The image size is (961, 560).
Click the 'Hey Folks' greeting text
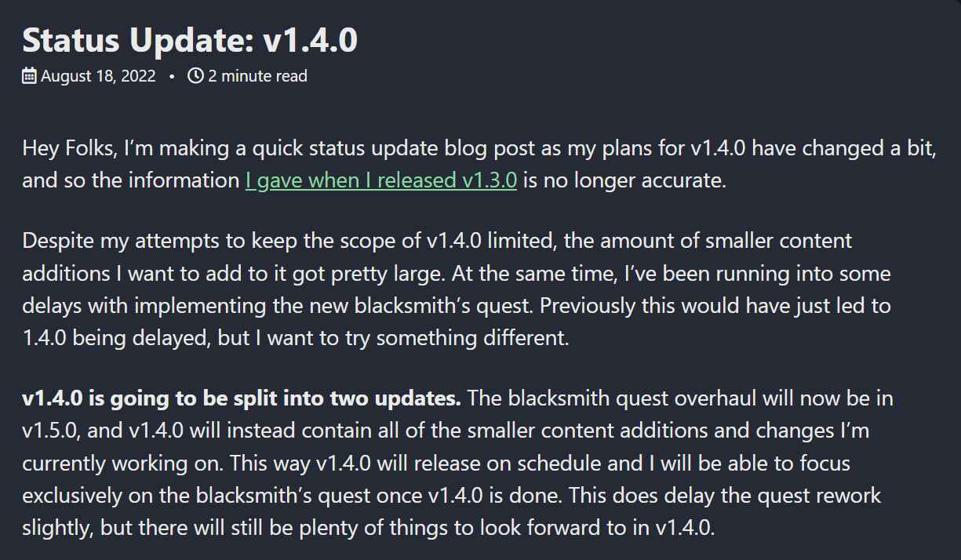[x=63, y=148]
